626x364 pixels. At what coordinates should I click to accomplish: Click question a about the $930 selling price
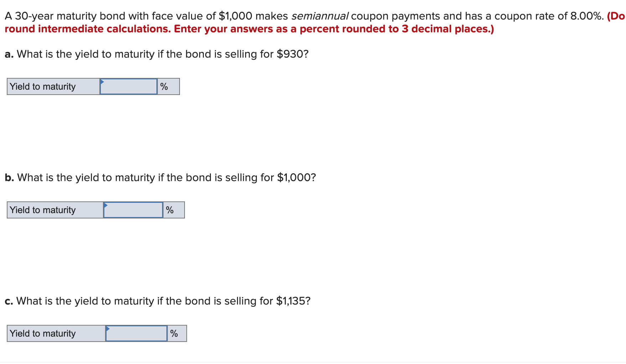click(157, 54)
